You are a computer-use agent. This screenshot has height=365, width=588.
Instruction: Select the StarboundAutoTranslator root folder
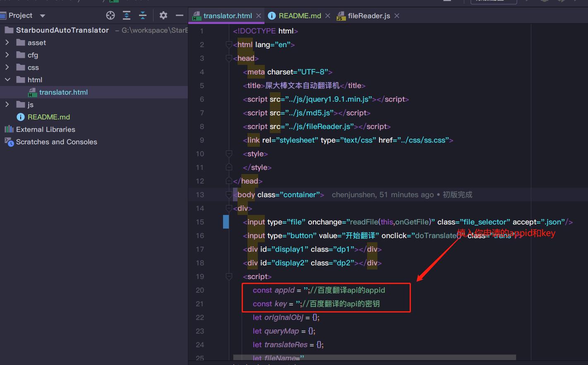point(94,30)
